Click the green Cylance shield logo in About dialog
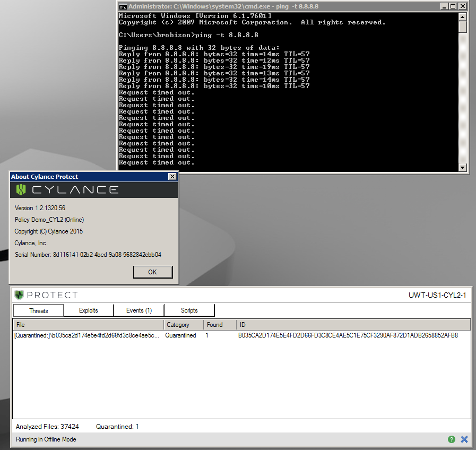This screenshot has height=450, width=476. tap(21, 190)
